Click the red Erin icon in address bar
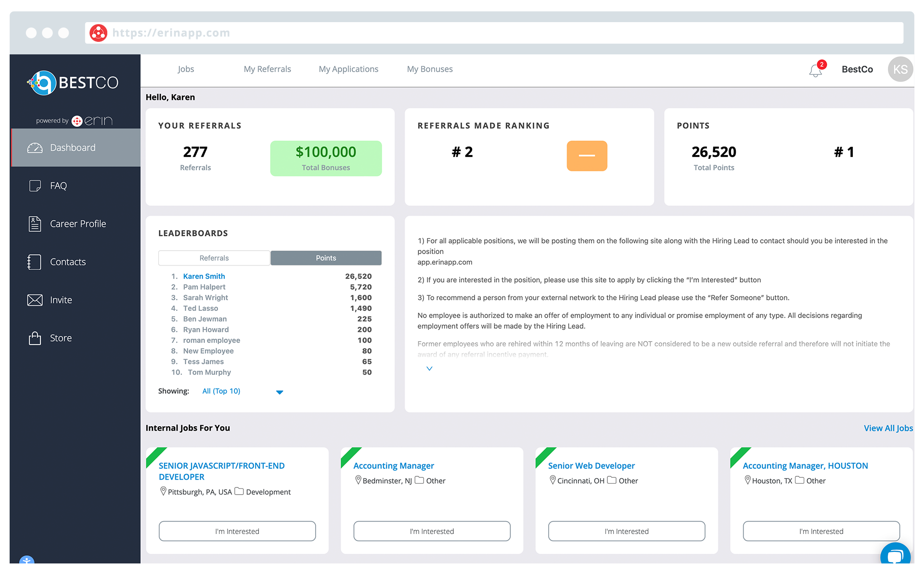Screen dimensions: 924x575 (x=98, y=33)
